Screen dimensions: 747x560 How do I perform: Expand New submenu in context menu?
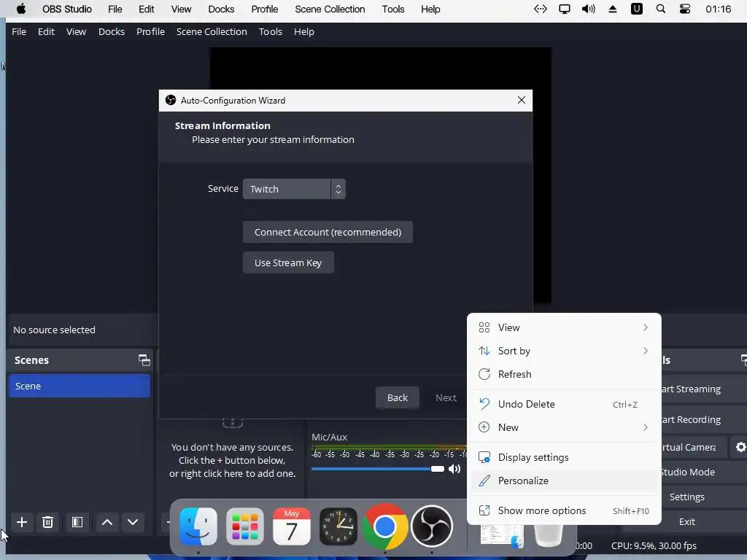(564, 427)
